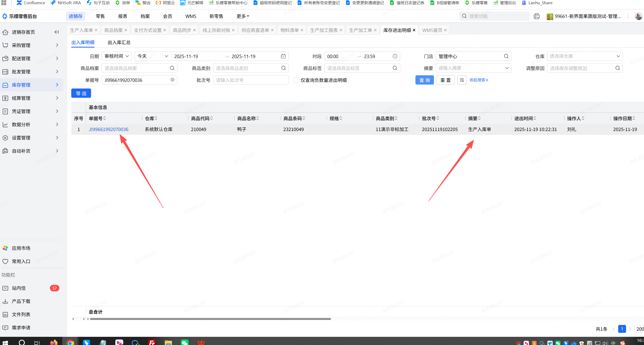The height and width of the screenshot is (345, 644).
Task: Collapse sidebar with the arrow icon
Action: [x=56, y=32]
